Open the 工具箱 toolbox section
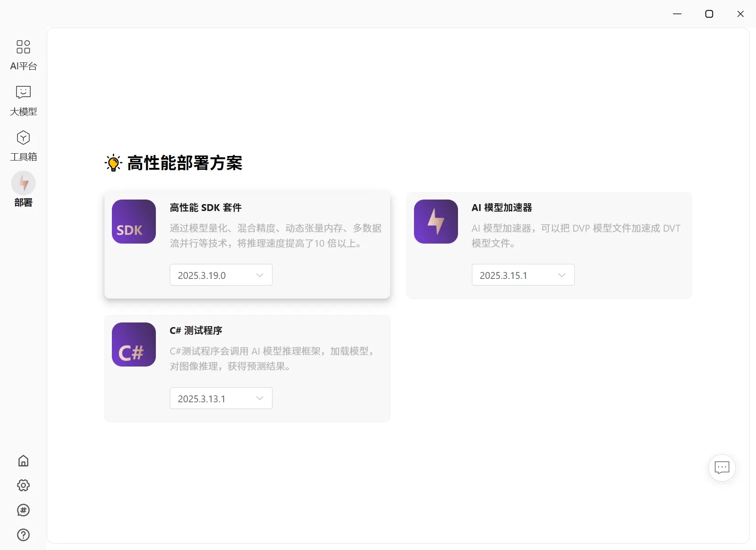This screenshot has height=550, width=756. [x=23, y=146]
